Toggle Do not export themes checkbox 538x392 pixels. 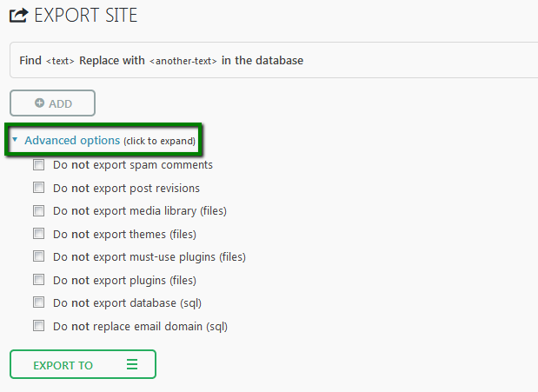(x=38, y=234)
